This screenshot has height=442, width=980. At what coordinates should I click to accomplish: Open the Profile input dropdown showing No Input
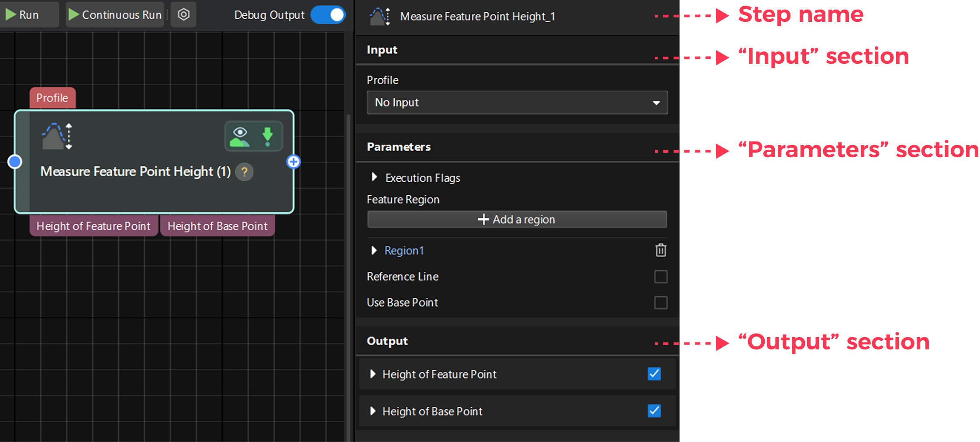point(517,103)
